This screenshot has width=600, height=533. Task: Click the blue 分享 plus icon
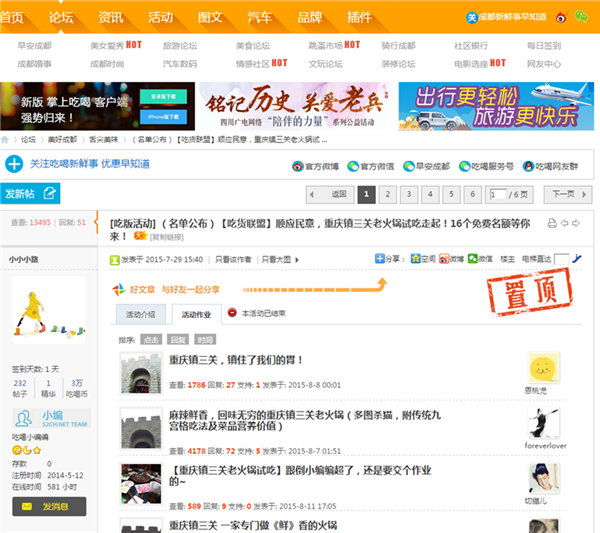379,259
